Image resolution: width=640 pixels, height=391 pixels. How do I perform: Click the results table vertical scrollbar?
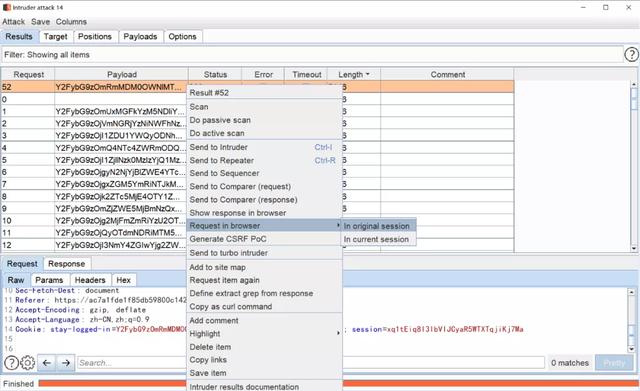[x=633, y=166]
